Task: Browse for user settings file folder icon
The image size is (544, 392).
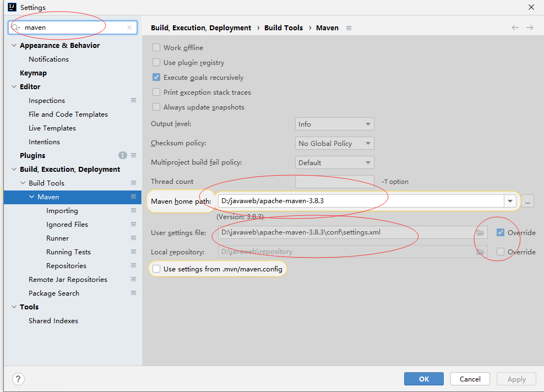Action: pos(480,232)
